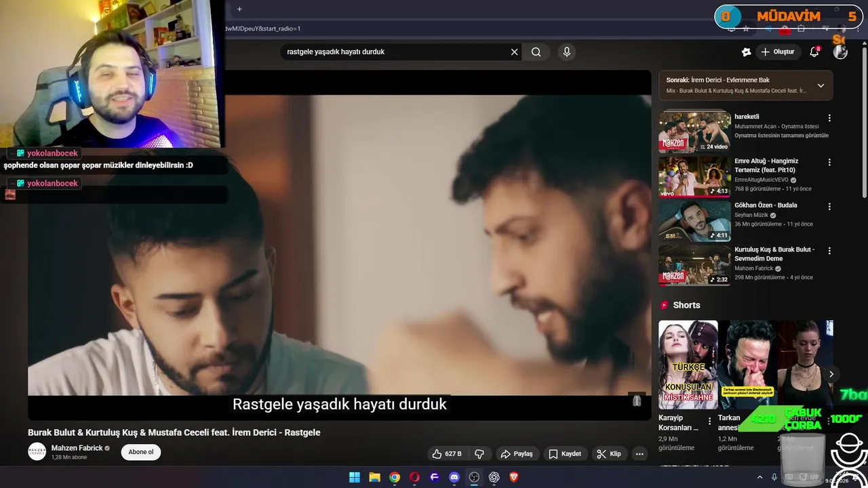The width and height of the screenshot is (868, 488).
Task: Click the EmreAltugMusicVEVO channel name
Action: click(762, 180)
